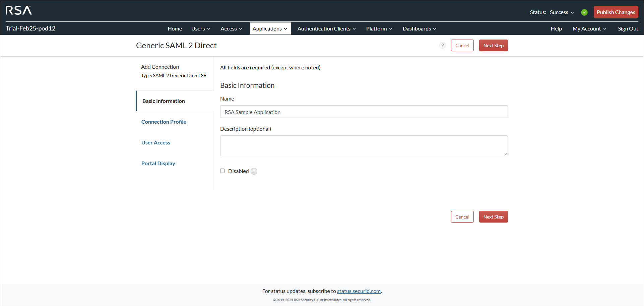This screenshot has width=644, height=306.
Task: Expand the Users dropdown
Action: point(200,28)
